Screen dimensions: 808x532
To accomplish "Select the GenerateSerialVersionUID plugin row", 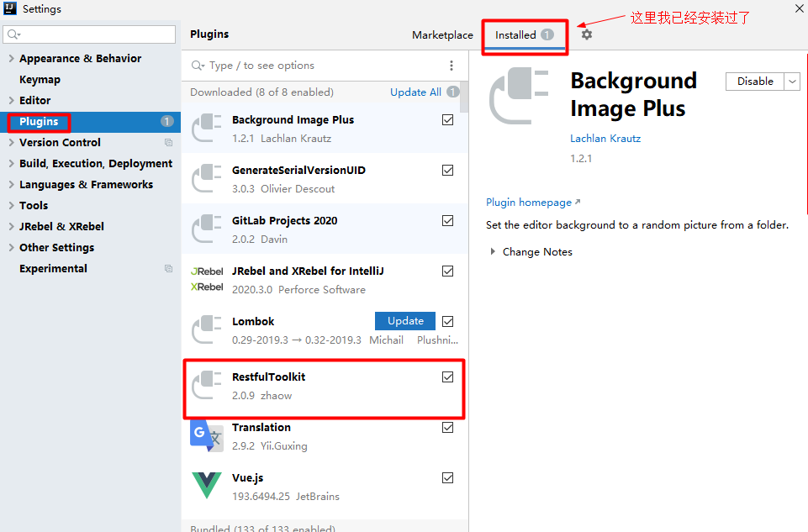I will 325,179.
